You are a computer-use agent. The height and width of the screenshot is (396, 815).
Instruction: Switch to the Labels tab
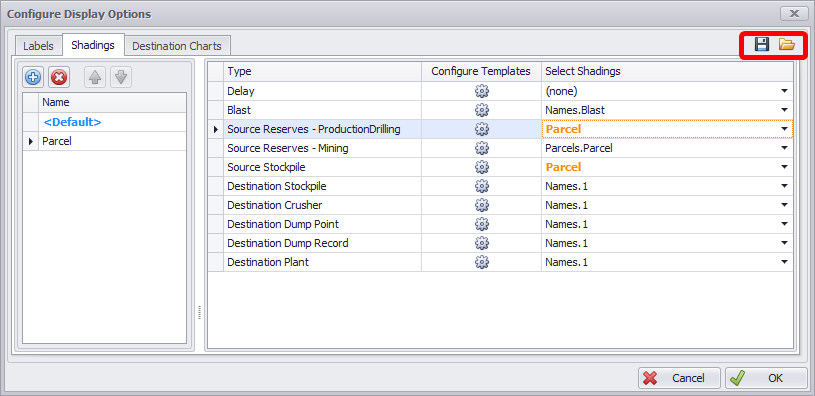click(x=38, y=46)
